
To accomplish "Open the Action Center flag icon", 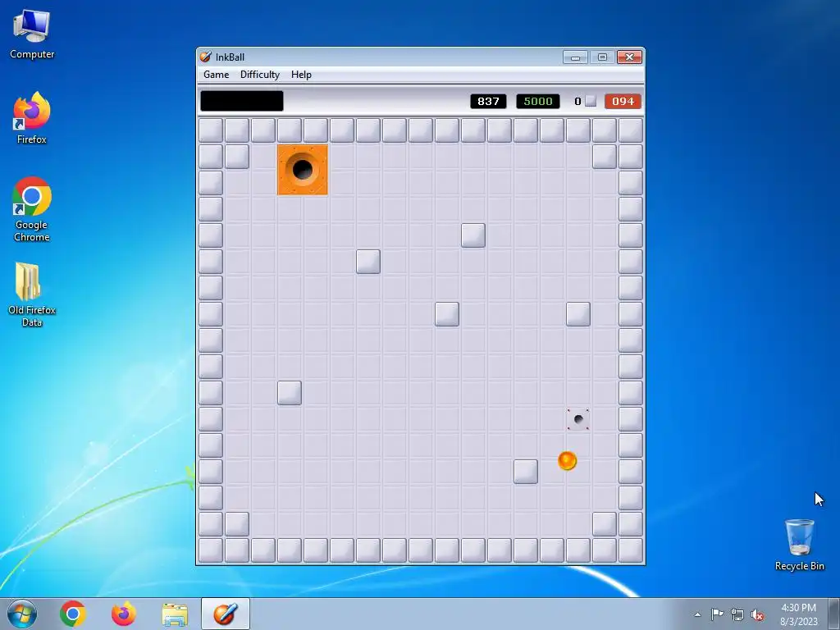I will click(717, 614).
